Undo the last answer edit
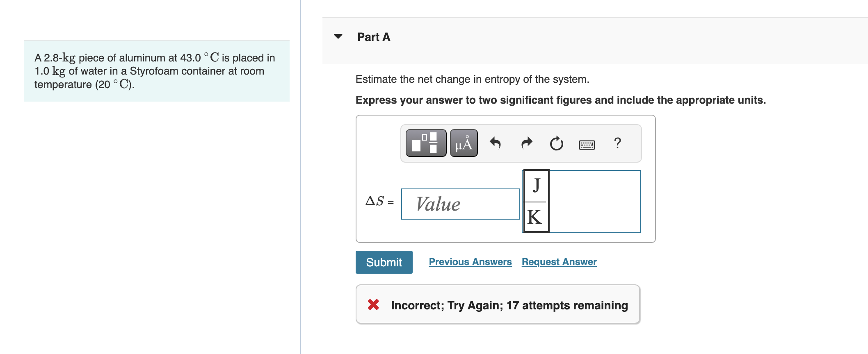This screenshot has width=868, height=354. coord(495,143)
